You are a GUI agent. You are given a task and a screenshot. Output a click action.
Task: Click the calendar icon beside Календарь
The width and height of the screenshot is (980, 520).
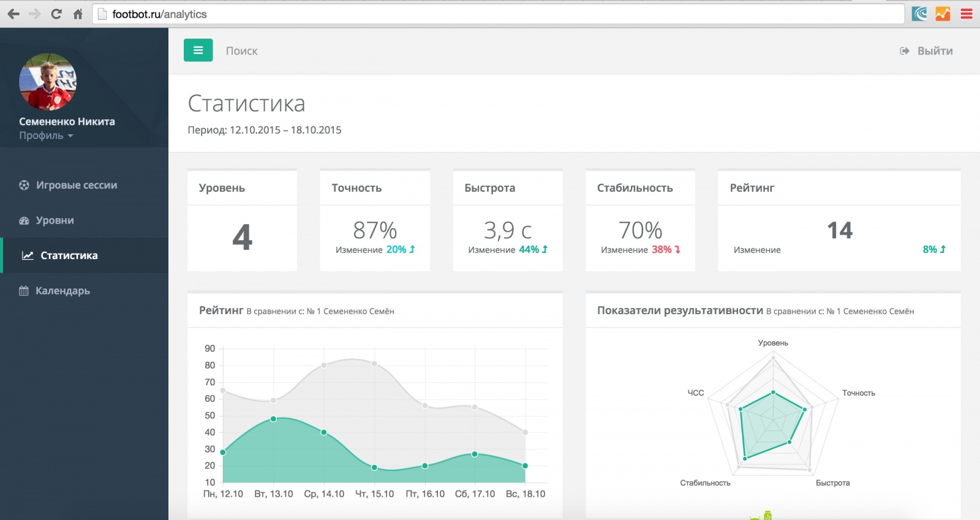pos(24,291)
